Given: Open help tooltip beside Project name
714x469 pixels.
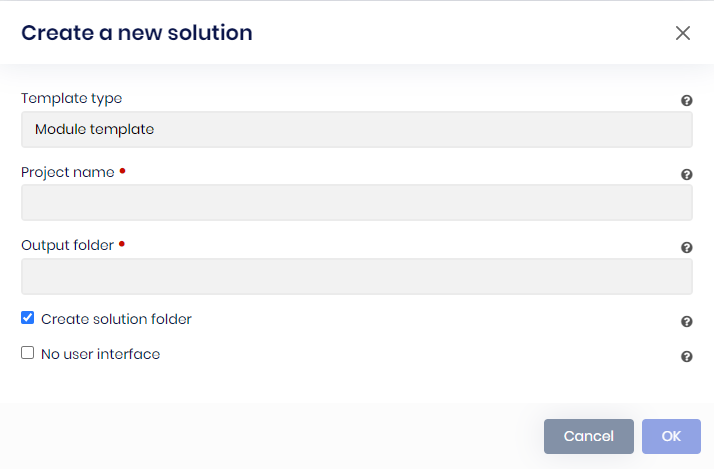Looking at the screenshot, I should [x=687, y=174].
